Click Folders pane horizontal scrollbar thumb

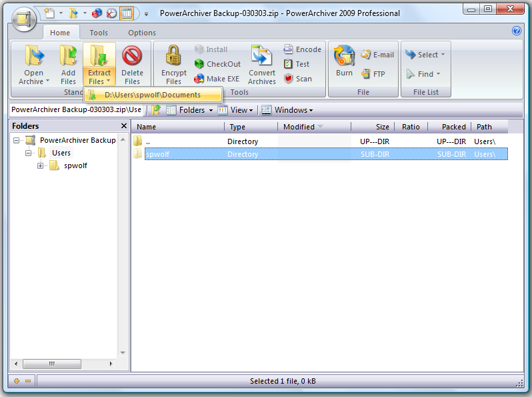click(52, 364)
